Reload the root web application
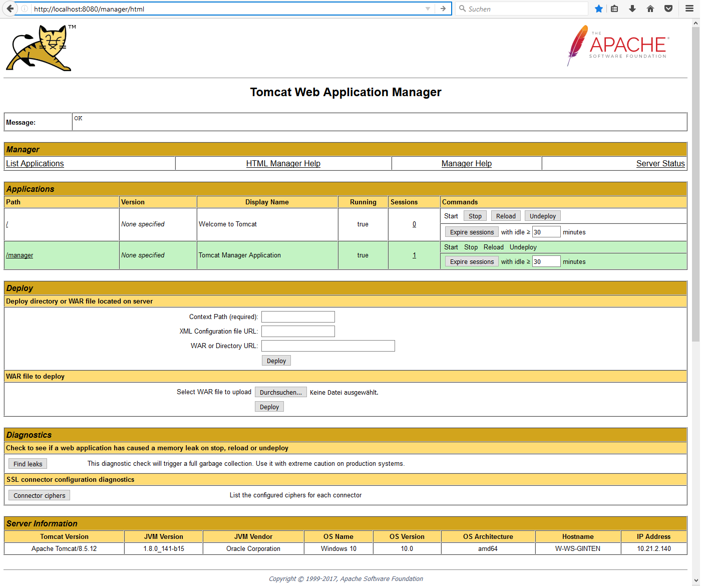701x588 pixels. click(x=505, y=215)
